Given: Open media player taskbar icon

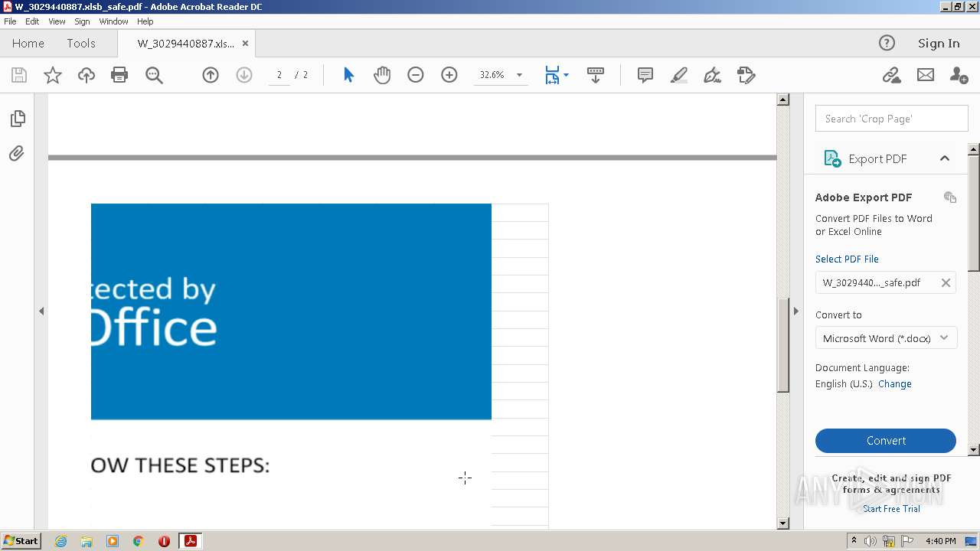Looking at the screenshot, I should tap(113, 541).
